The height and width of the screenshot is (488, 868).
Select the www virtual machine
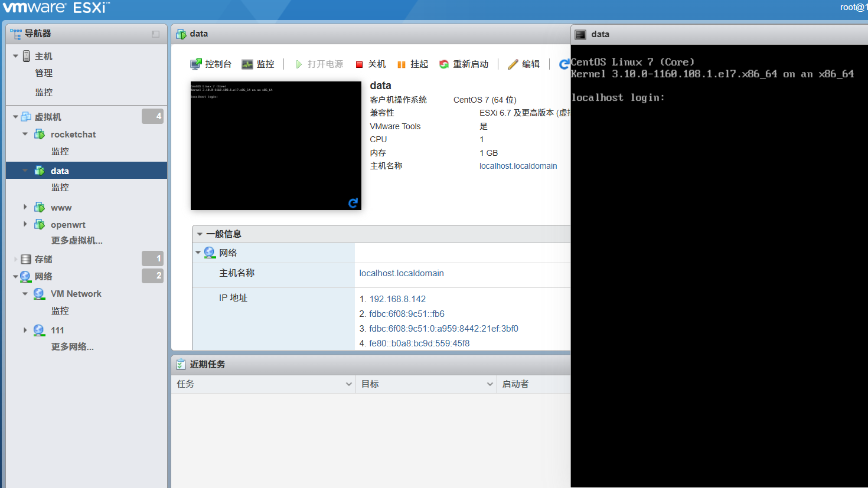coord(61,208)
